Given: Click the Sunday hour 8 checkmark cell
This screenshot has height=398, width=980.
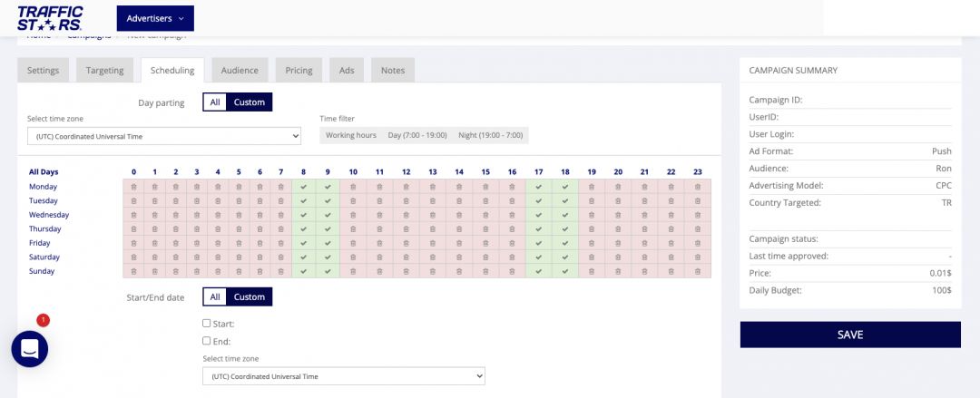Looking at the screenshot, I should [x=303, y=271].
